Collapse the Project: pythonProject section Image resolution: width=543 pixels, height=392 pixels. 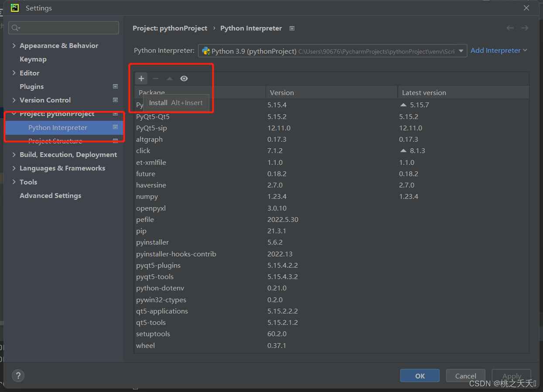(14, 114)
